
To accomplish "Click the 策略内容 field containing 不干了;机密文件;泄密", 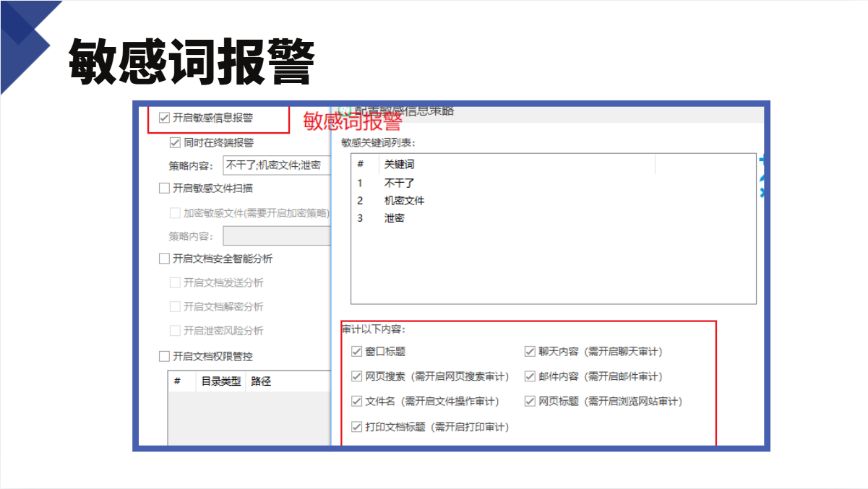I will pyautogui.click(x=276, y=165).
